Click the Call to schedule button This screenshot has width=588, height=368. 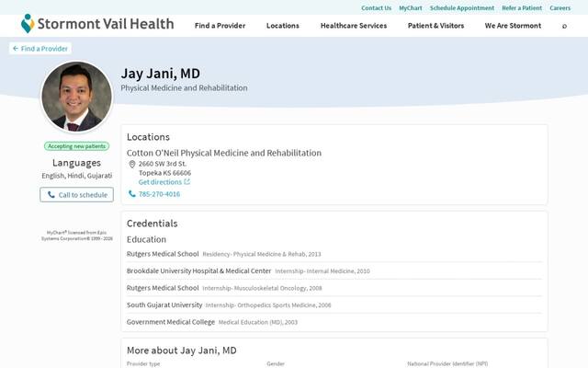tap(77, 195)
